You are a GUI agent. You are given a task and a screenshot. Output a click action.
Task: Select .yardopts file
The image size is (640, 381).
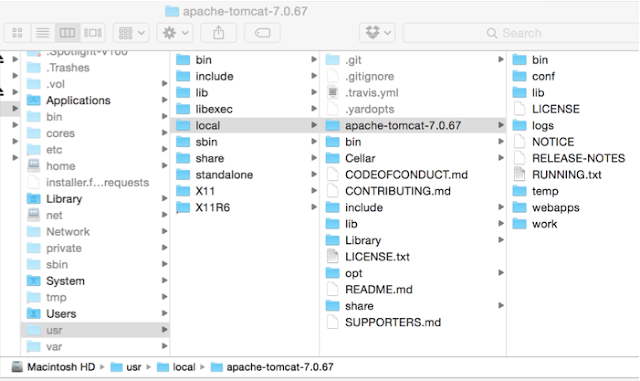[369, 109]
